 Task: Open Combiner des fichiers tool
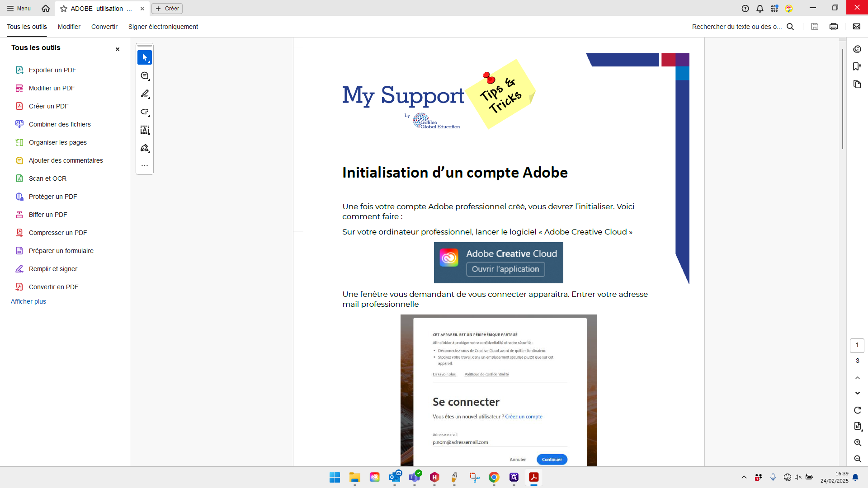tap(60, 124)
